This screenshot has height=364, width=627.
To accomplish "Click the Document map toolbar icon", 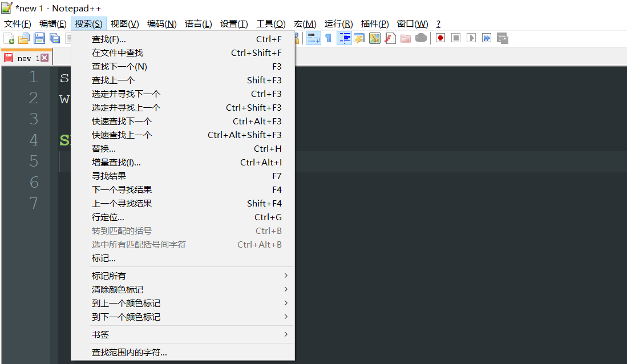I will [x=375, y=38].
